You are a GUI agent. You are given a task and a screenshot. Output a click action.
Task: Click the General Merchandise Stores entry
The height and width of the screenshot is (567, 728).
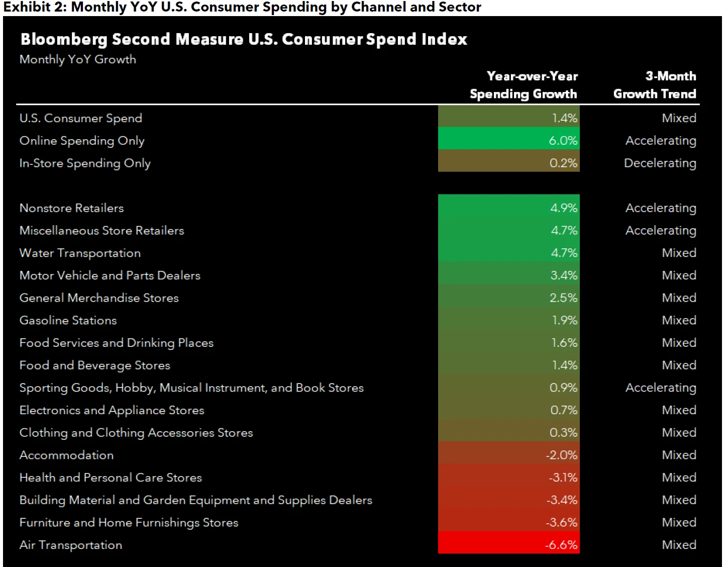pyautogui.click(x=98, y=298)
